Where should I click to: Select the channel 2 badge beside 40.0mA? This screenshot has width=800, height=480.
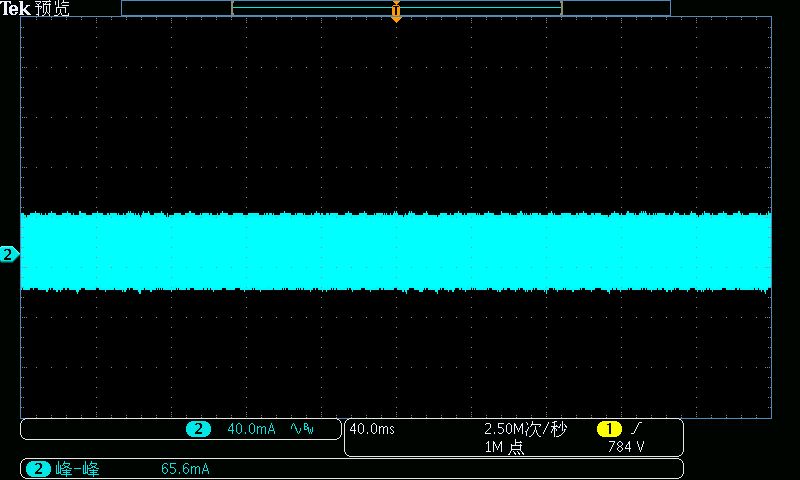(x=198, y=429)
